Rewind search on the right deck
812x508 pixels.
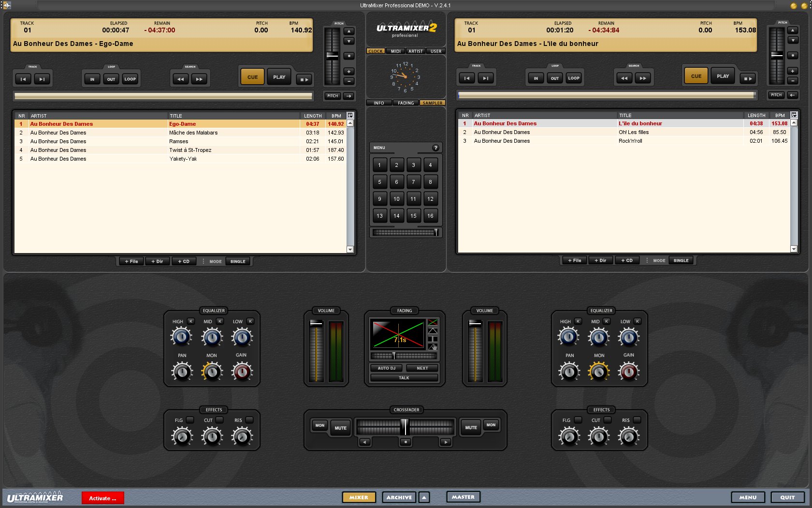pos(624,78)
